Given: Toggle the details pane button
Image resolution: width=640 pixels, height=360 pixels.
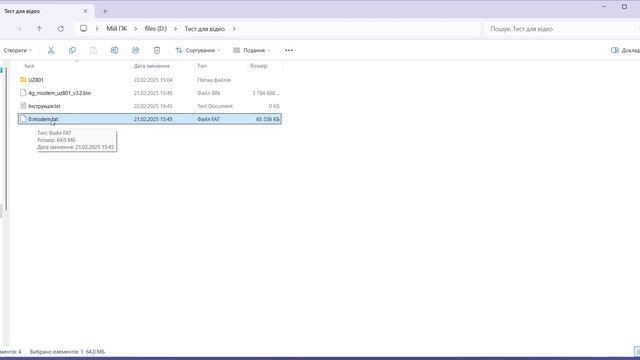Looking at the screenshot, I should 625,50.
